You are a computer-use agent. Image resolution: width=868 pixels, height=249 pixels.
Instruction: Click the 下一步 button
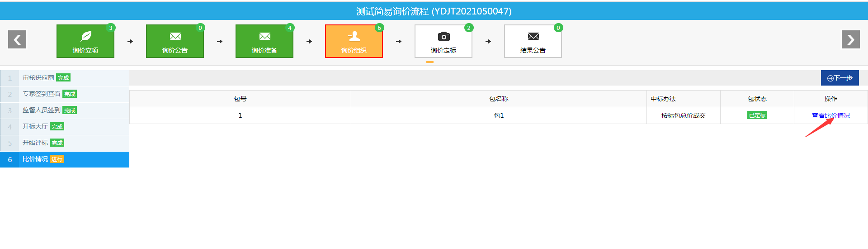point(840,78)
